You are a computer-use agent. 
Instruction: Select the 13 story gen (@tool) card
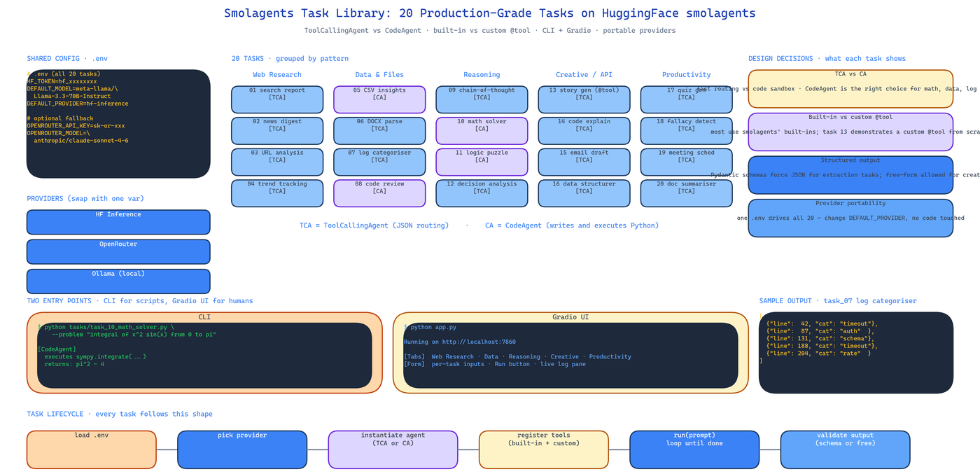point(584,99)
